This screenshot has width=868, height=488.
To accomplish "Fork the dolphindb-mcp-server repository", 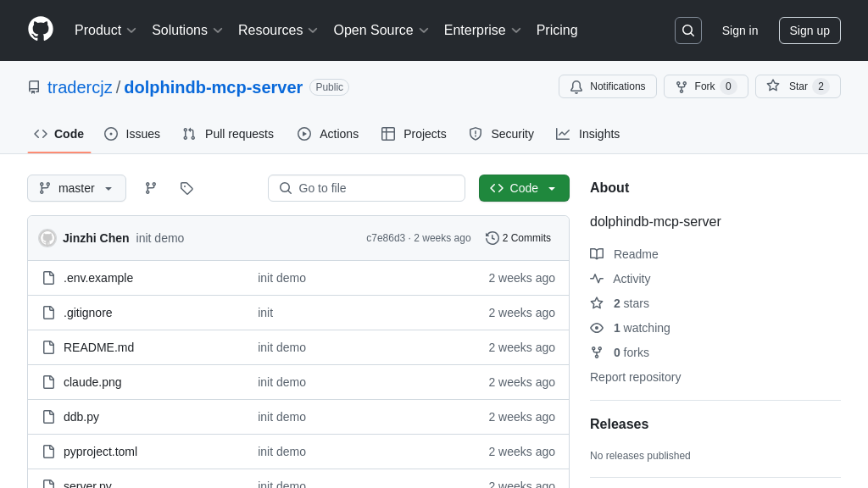I will 705,86.
